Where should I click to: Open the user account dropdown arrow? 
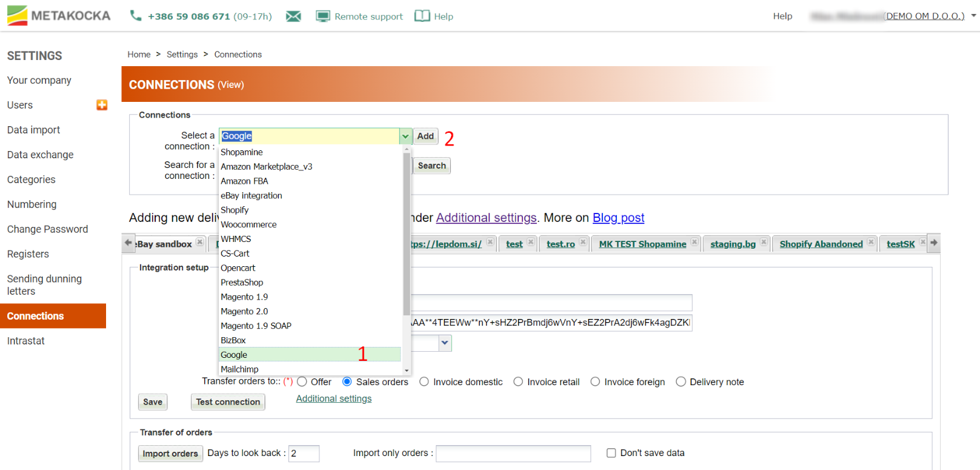click(x=973, y=16)
